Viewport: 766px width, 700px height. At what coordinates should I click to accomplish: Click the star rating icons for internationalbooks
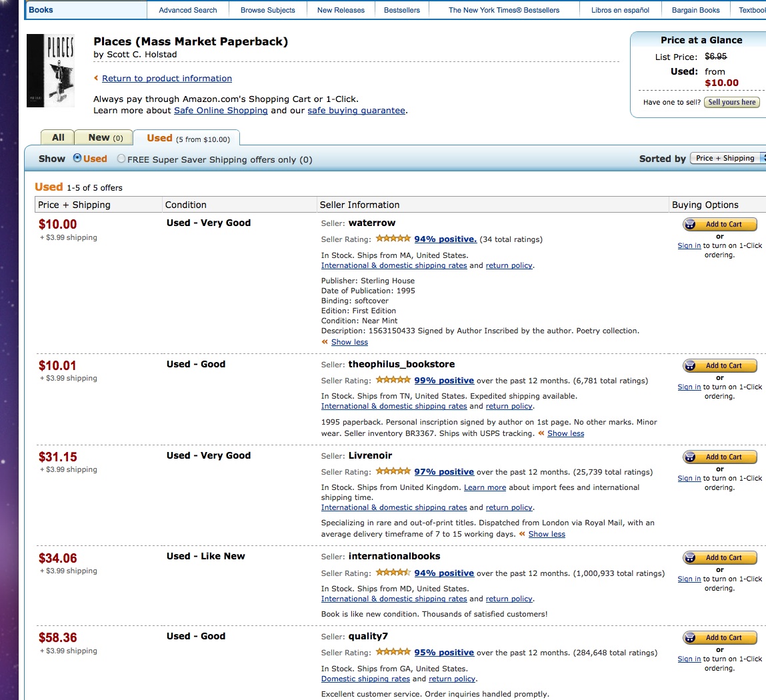(393, 573)
